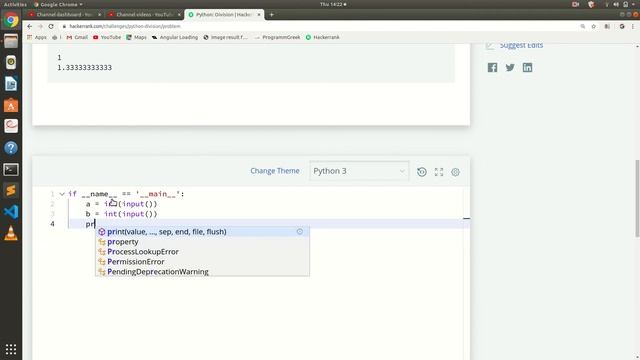The image size is (640, 360).
Task: Show applications grid in dock
Action: (x=11, y=349)
